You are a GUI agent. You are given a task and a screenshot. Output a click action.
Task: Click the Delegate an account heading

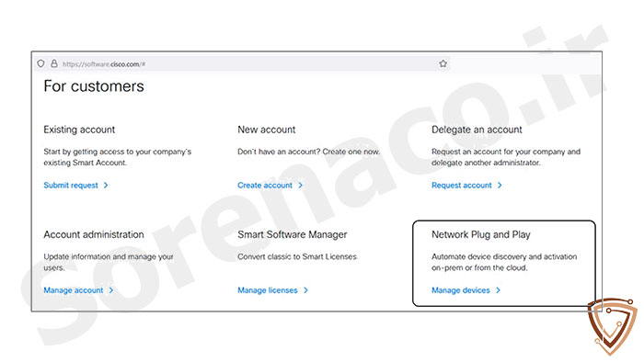click(x=477, y=130)
